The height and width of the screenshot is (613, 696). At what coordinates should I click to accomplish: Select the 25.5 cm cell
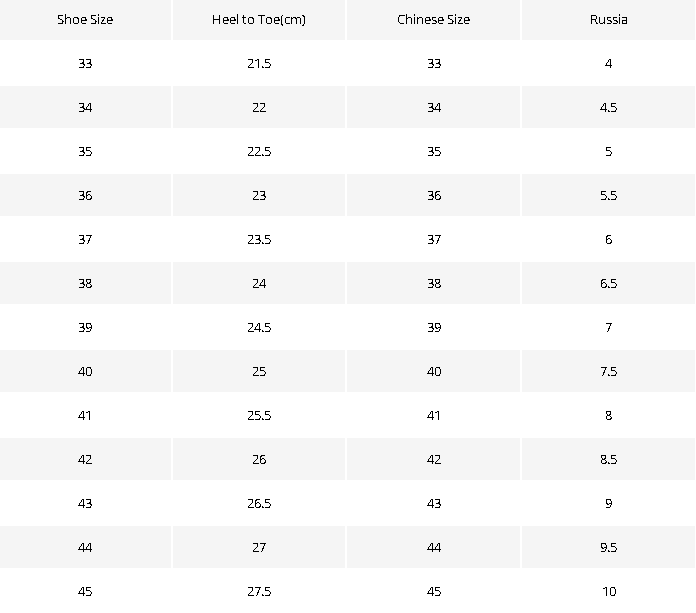tap(259, 415)
